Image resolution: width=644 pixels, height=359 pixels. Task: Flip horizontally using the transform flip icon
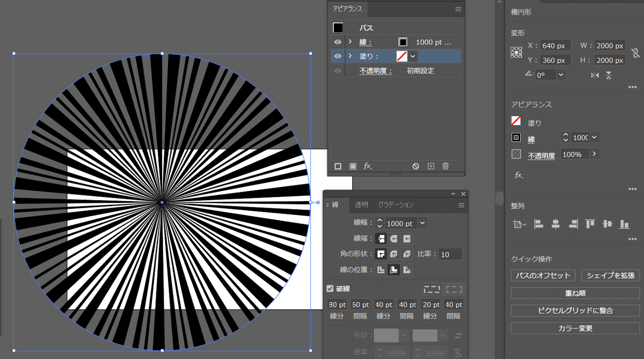coord(595,75)
